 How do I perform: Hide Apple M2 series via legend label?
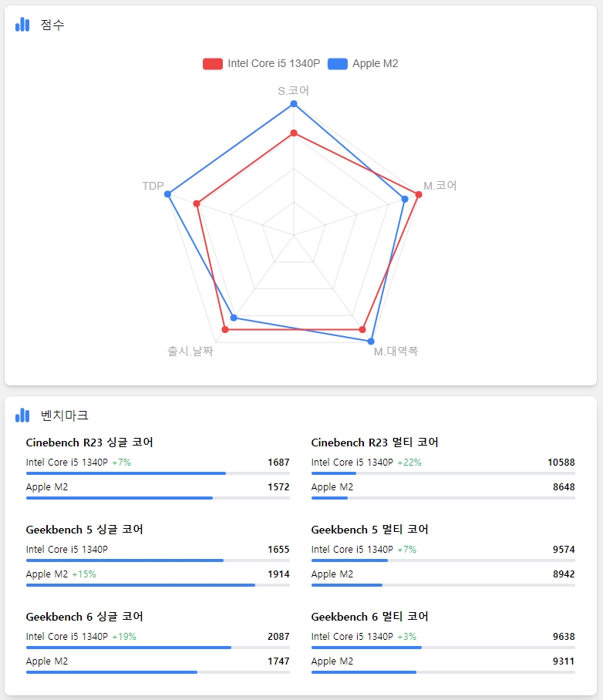click(x=376, y=63)
